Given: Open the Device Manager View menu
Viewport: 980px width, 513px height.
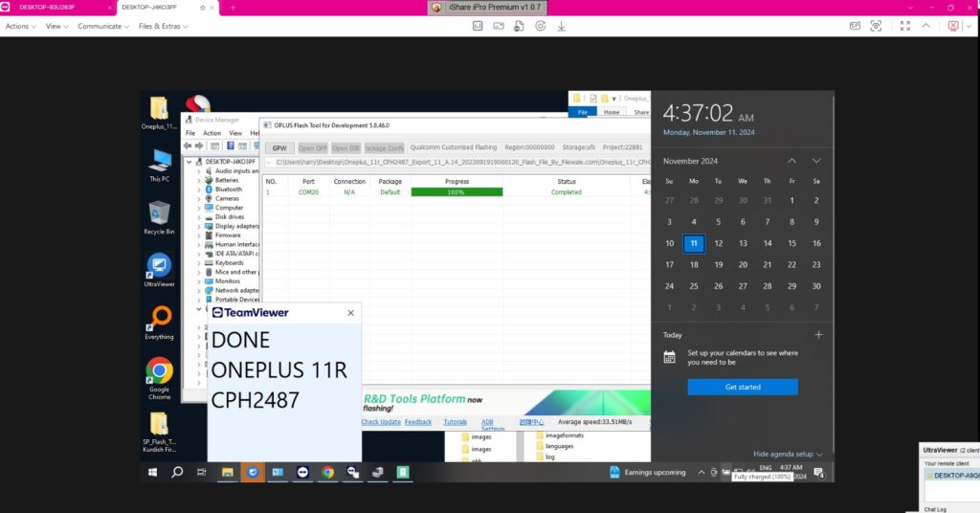Looking at the screenshot, I should pyautogui.click(x=235, y=133).
